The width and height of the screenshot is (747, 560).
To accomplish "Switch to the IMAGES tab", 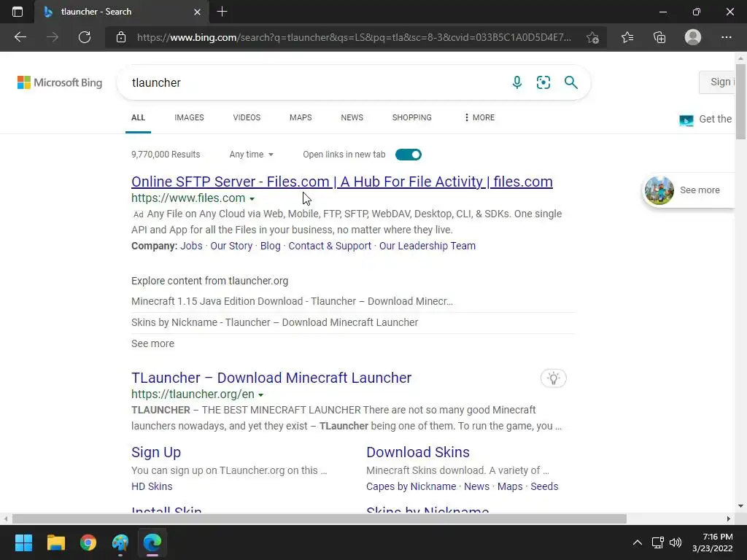I will pyautogui.click(x=189, y=117).
